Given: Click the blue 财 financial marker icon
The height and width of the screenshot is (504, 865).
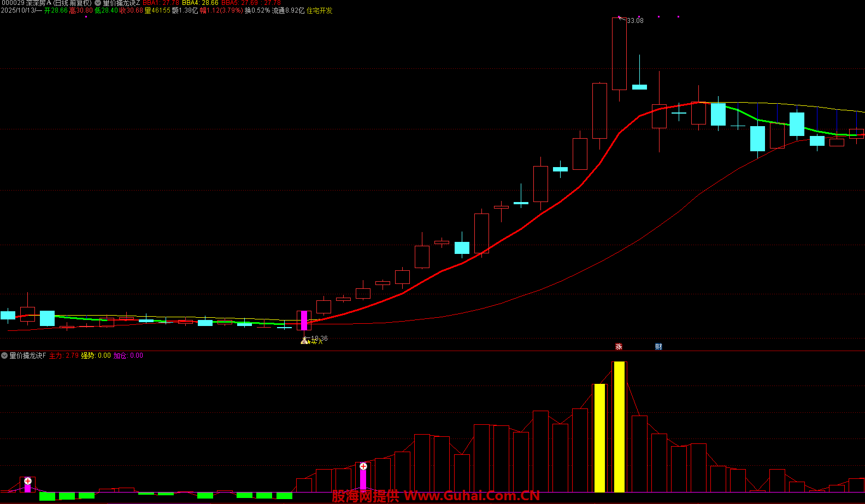Looking at the screenshot, I should [658, 347].
